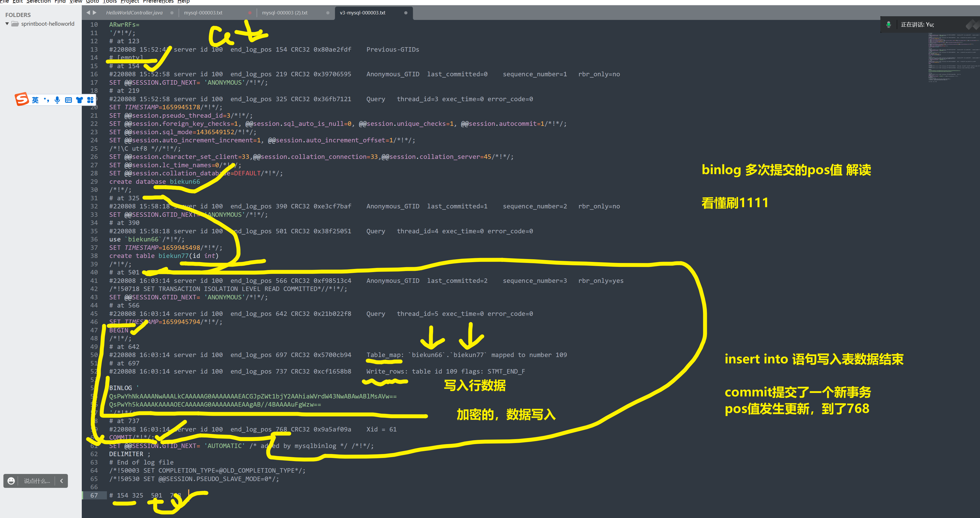Switch to HelloWorldController.java tab

click(134, 13)
